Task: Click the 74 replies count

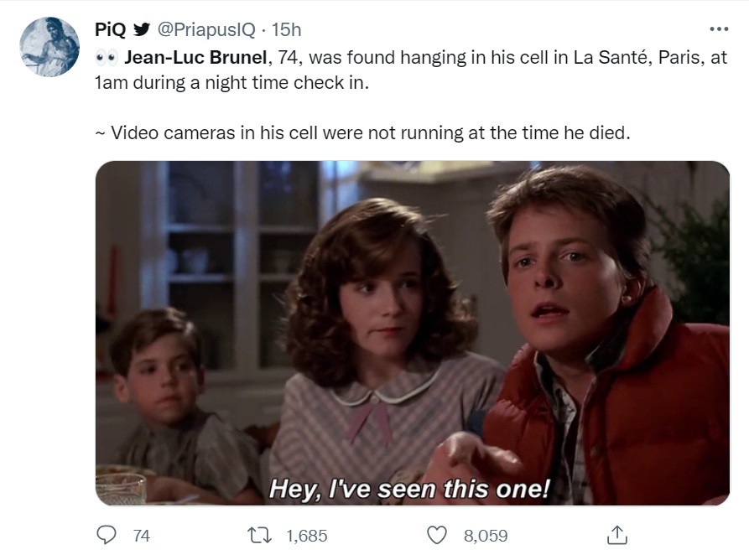Action: (142, 536)
